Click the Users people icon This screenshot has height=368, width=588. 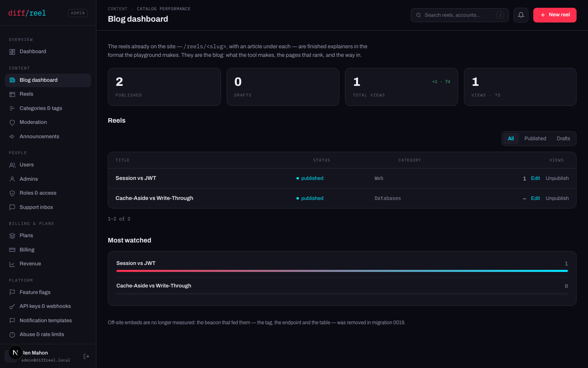click(12, 165)
